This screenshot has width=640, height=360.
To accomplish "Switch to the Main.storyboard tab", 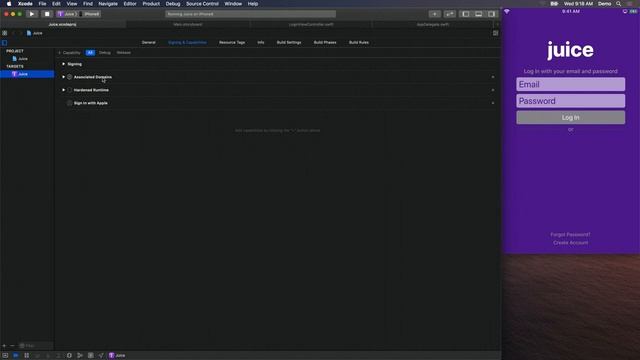I will (188, 24).
